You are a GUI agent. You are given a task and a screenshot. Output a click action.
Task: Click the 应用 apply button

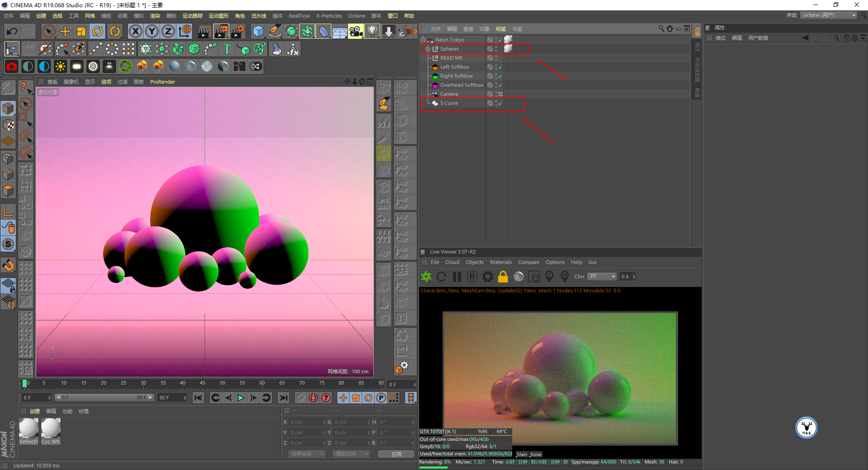(396, 454)
